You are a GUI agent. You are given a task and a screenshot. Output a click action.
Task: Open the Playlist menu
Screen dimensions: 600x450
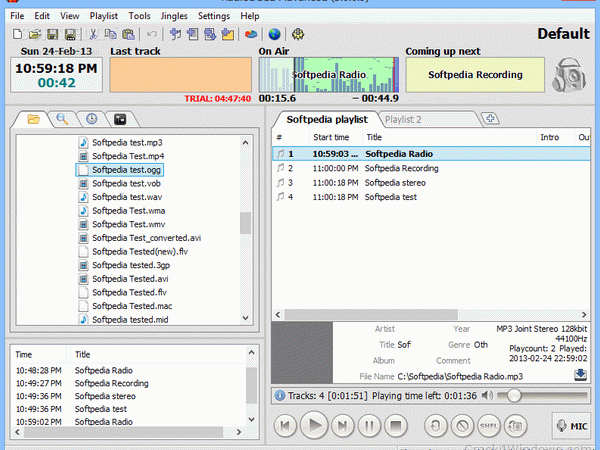point(103,16)
